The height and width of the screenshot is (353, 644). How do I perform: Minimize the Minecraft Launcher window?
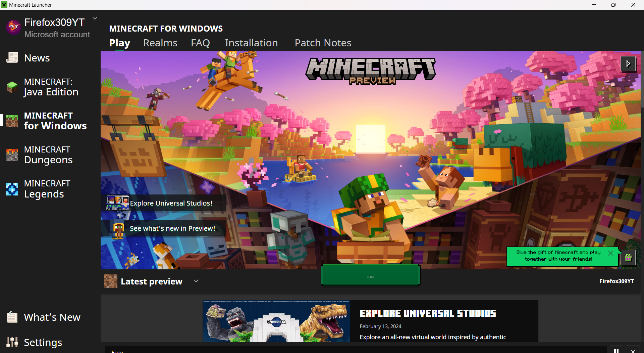point(594,5)
